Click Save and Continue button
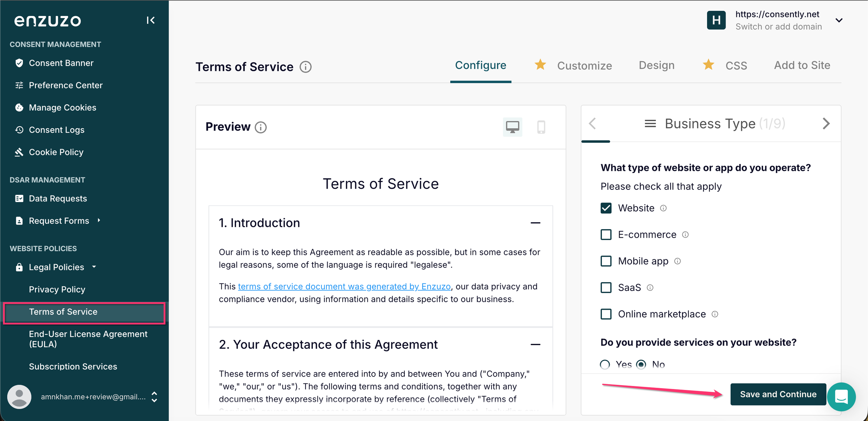 point(778,394)
